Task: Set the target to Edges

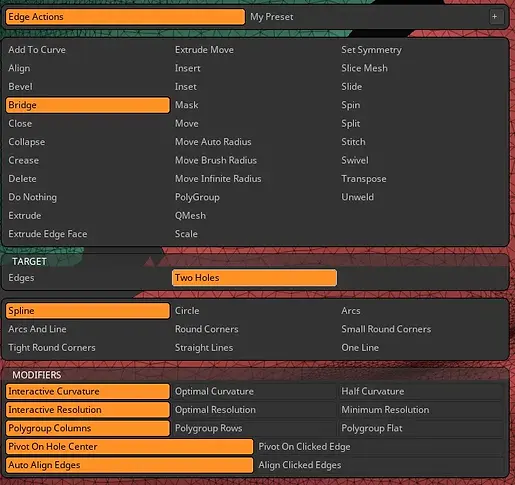Action: click(21, 278)
